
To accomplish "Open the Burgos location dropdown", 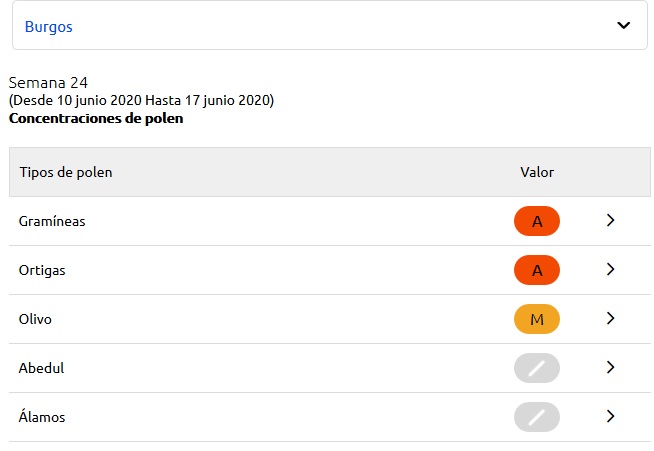I will pos(330,25).
